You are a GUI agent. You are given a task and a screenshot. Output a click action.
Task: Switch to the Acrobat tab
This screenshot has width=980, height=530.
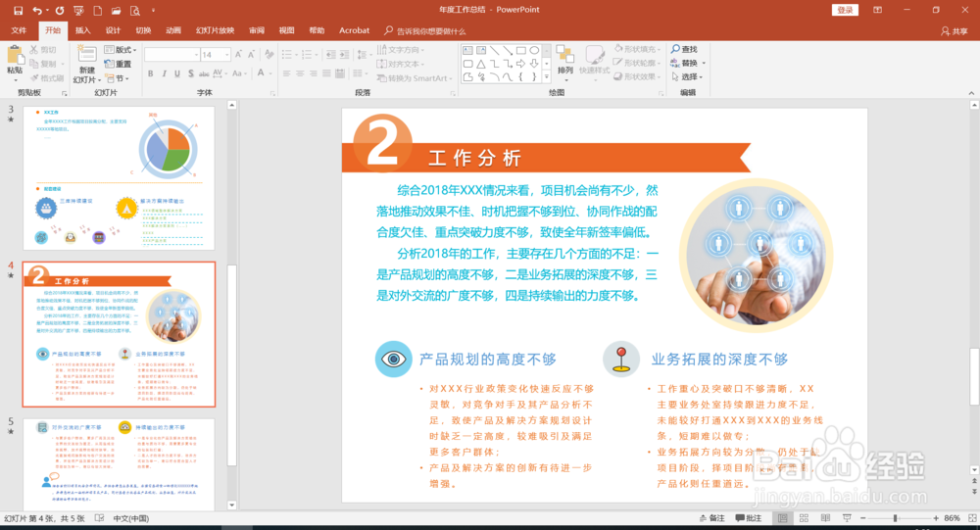(355, 30)
